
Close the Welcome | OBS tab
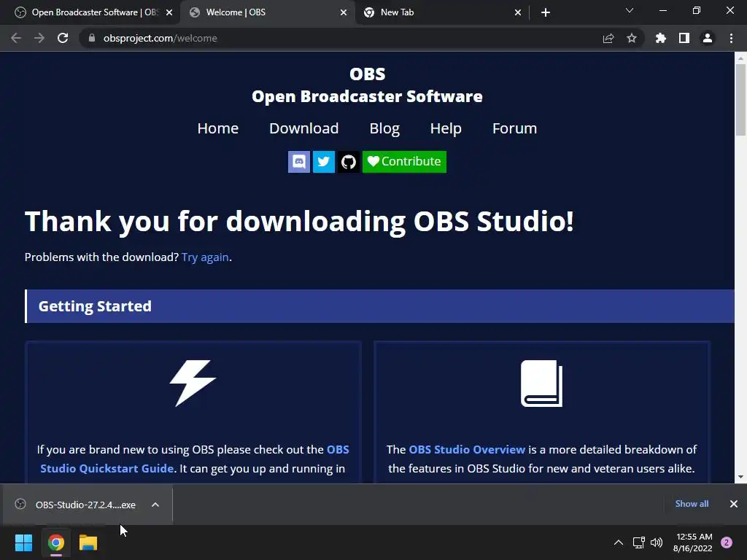344,12
